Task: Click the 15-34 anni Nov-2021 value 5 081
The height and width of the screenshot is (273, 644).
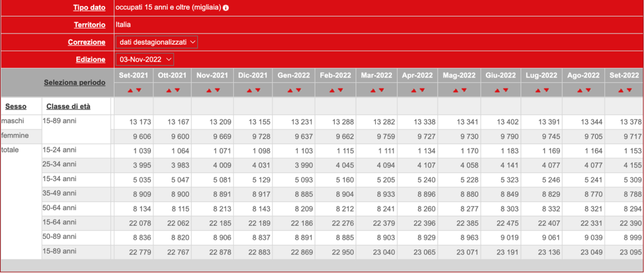Action: [x=221, y=180]
